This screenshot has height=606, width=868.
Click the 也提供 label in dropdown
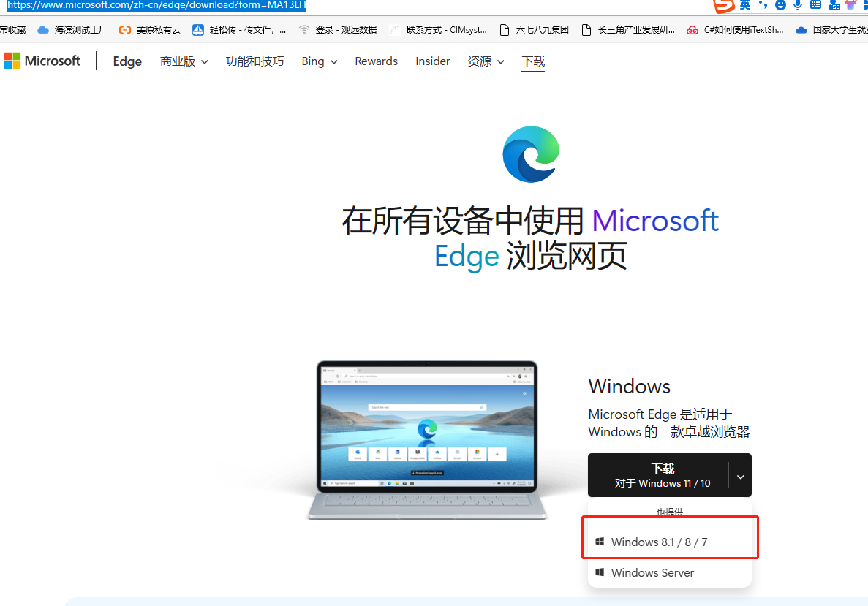669,512
